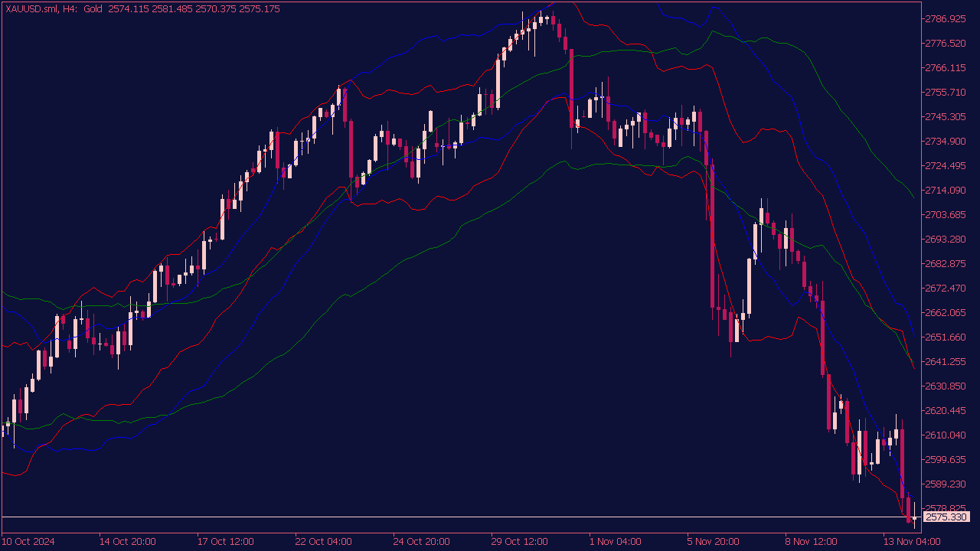Click the last candlestick on the chart
This screenshot has width=980, height=551.
tap(914, 516)
